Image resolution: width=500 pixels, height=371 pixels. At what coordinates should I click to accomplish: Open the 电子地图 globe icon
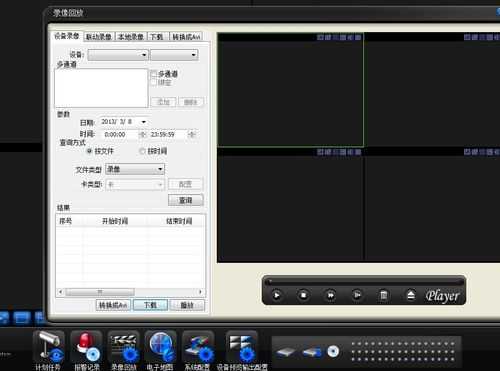(161, 347)
